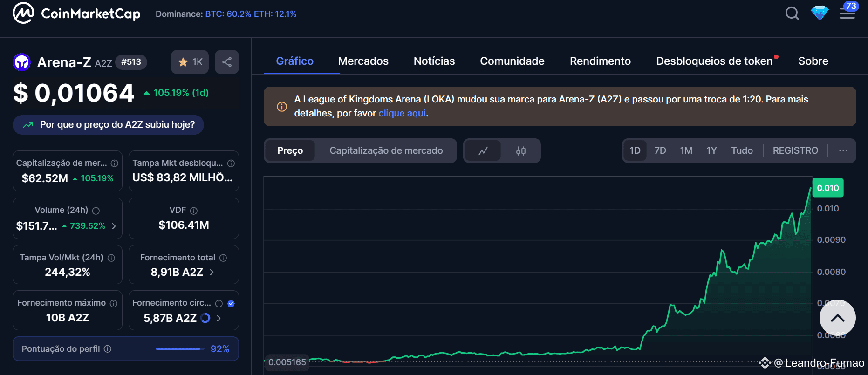Click info icon next to Volume (24h)
The height and width of the screenshot is (375, 868).
pos(96,211)
